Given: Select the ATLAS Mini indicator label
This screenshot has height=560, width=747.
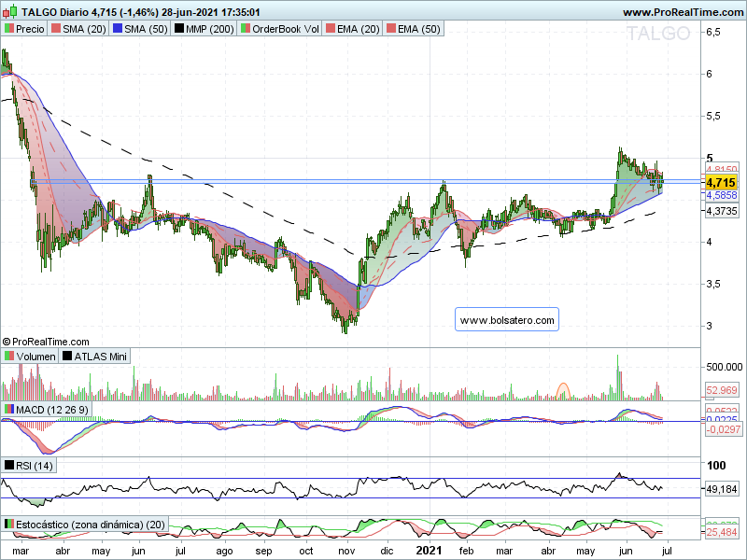Looking at the screenshot, I should click(x=101, y=357).
